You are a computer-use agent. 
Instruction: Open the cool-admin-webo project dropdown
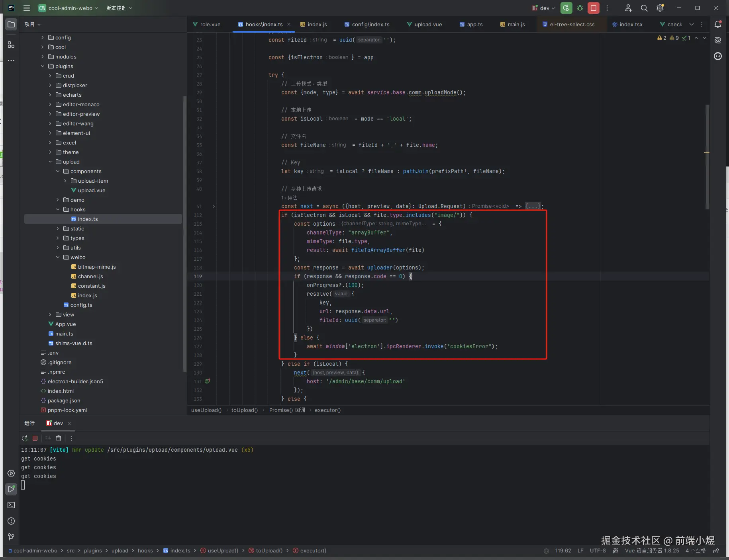[69, 8]
